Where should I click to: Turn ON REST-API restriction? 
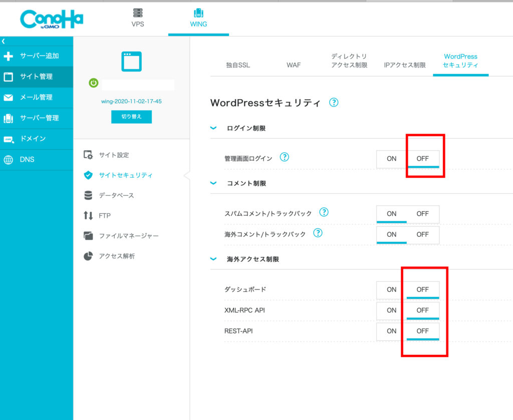point(392,331)
